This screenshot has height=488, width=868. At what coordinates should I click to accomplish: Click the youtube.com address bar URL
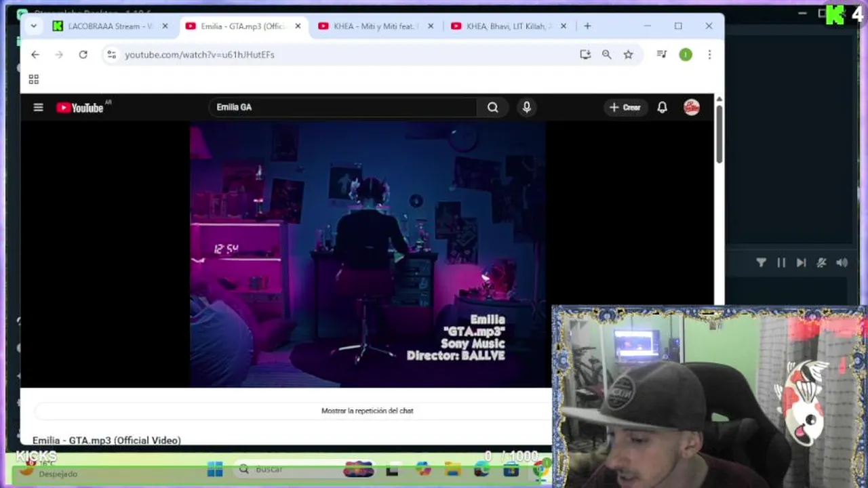tap(199, 54)
